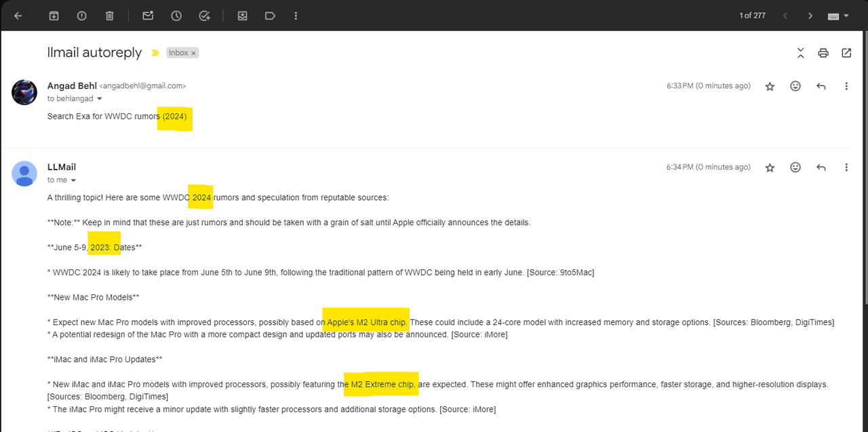Image resolution: width=868 pixels, height=432 pixels.
Task: Add emoji reaction to LLMail message
Action: point(795,167)
